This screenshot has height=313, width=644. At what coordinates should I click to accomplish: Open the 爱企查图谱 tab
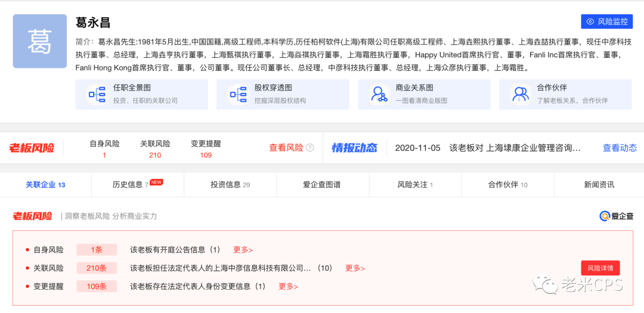322,185
